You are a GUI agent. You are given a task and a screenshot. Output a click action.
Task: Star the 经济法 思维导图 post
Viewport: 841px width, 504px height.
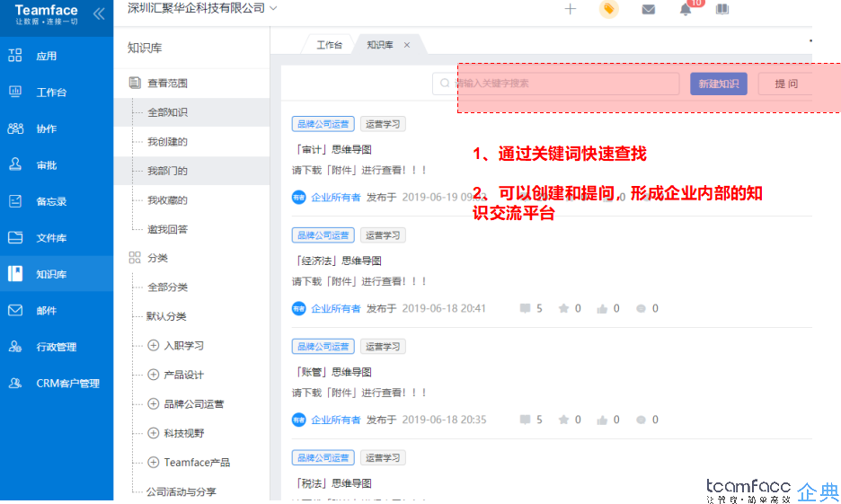(563, 308)
